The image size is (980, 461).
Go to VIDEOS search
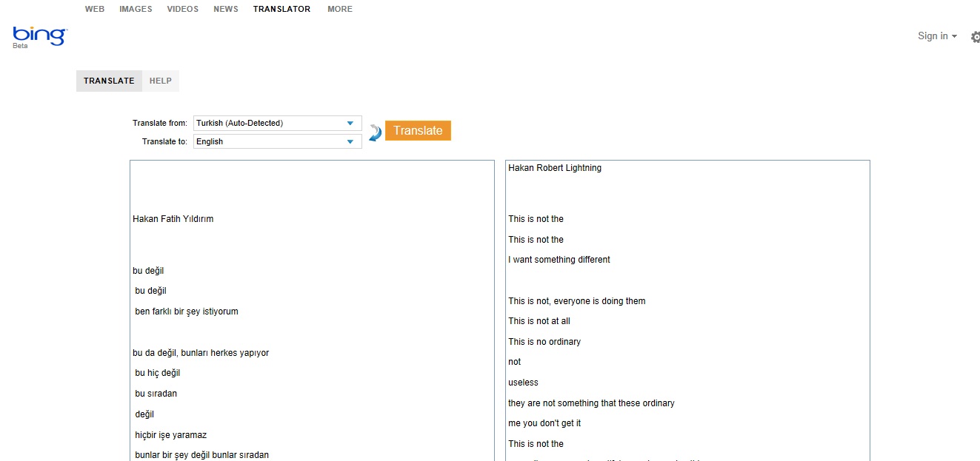click(182, 9)
